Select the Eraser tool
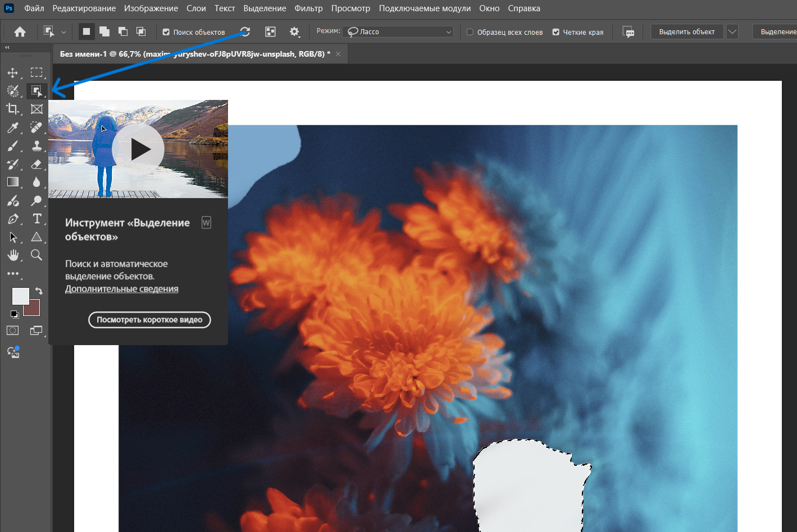This screenshot has height=532, width=797. pyautogui.click(x=37, y=164)
